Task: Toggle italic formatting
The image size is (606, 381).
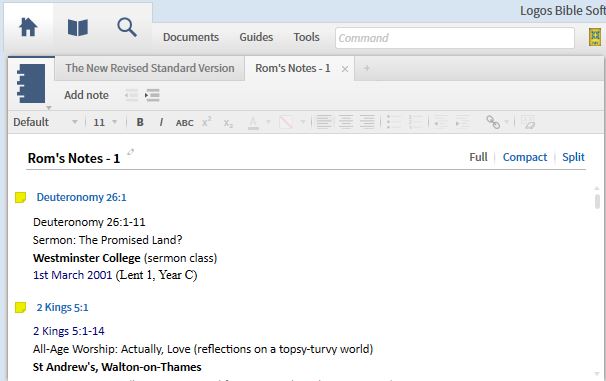Action: (x=161, y=122)
